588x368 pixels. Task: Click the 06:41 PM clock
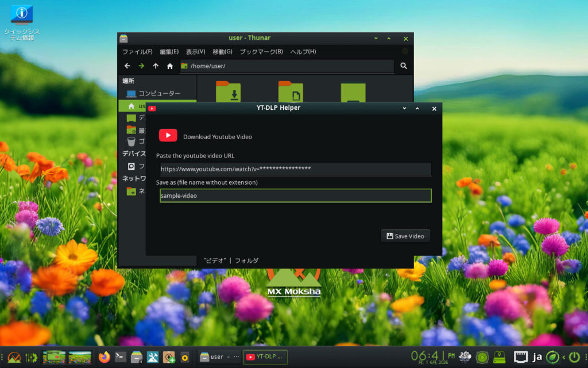tap(433, 356)
